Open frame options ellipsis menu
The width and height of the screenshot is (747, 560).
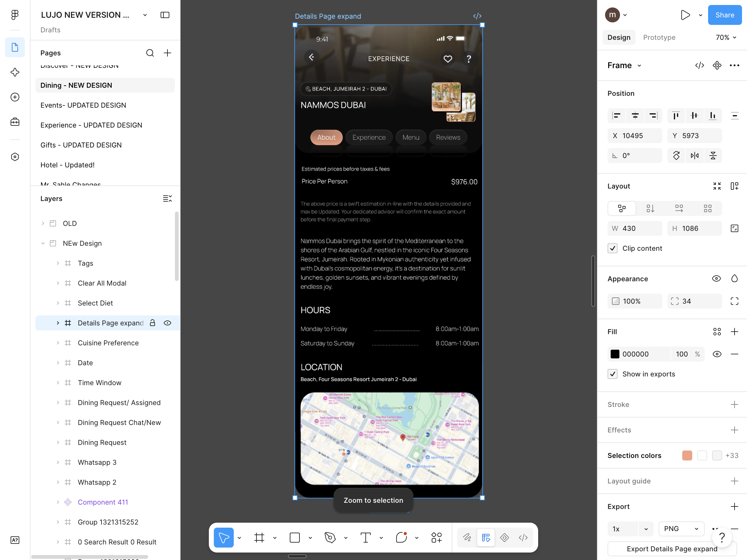coord(735,65)
